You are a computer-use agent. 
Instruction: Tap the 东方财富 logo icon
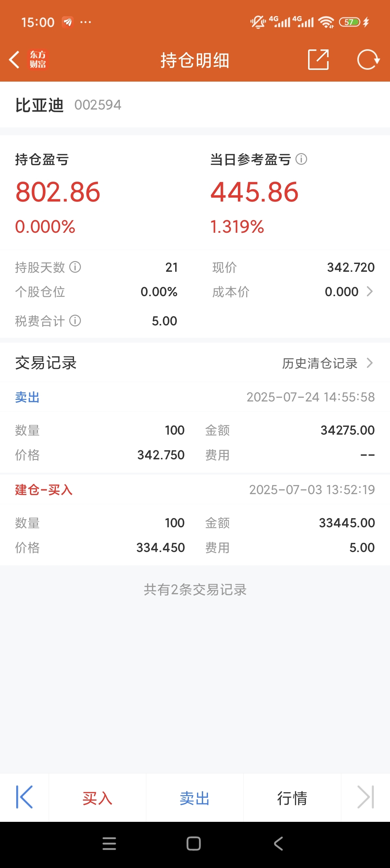pyautogui.click(x=38, y=59)
